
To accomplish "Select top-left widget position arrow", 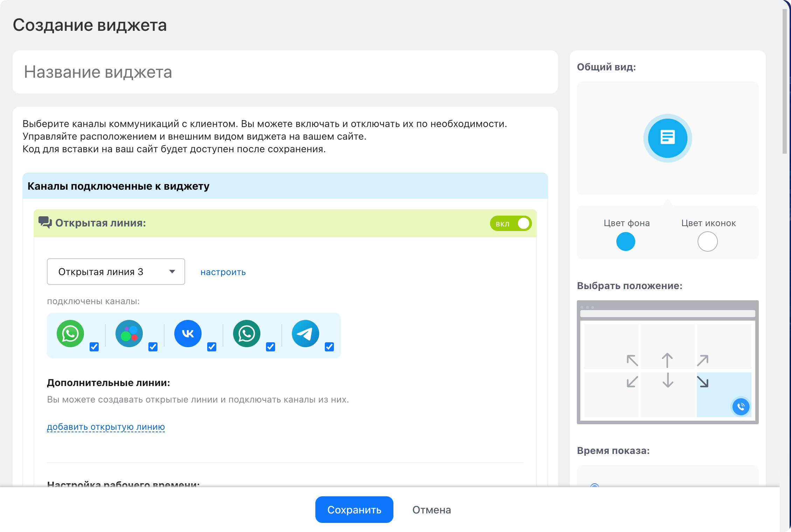I will pyautogui.click(x=632, y=360).
